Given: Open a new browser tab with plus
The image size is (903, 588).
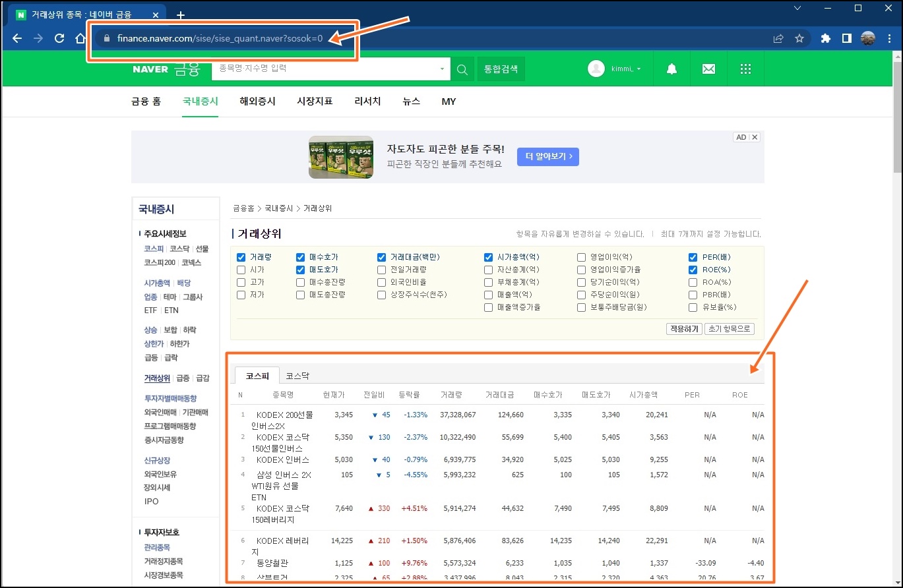Looking at the screenshot, I should pyautogui.click(x=181, y=15).
